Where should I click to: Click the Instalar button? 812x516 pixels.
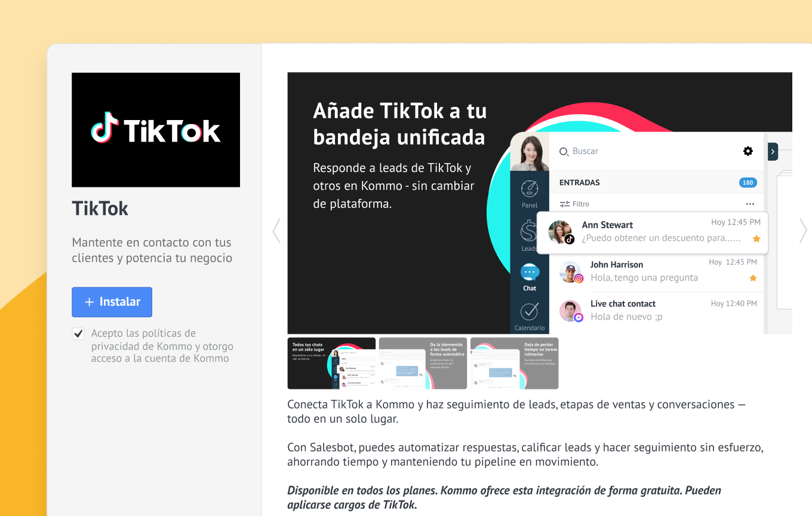tap(112, 302)
